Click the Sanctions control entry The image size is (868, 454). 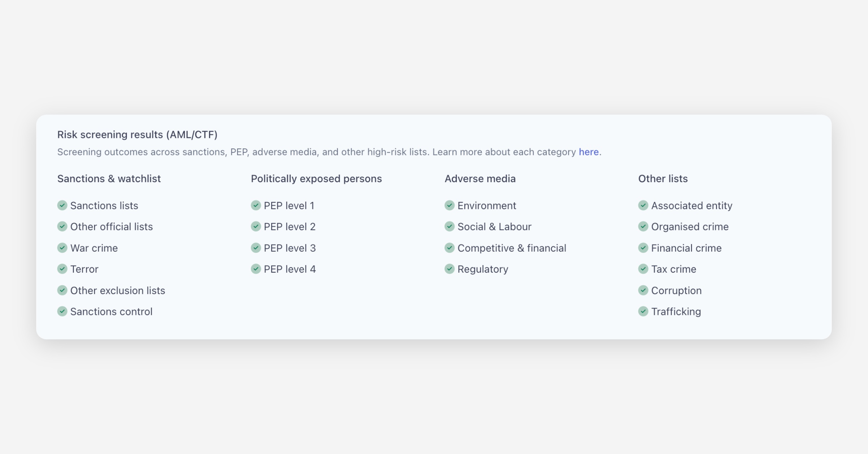coord(111,312)
